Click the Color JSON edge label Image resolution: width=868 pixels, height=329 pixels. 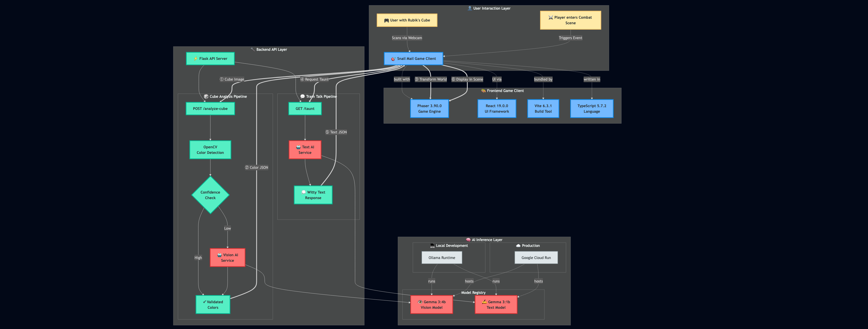click(x=257, y=168)
